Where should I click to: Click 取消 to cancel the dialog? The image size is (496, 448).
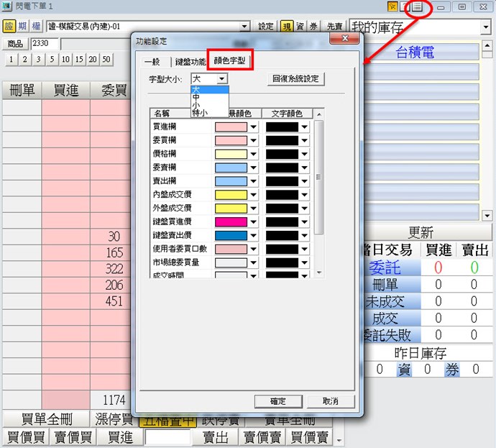(x=330, y=401)
